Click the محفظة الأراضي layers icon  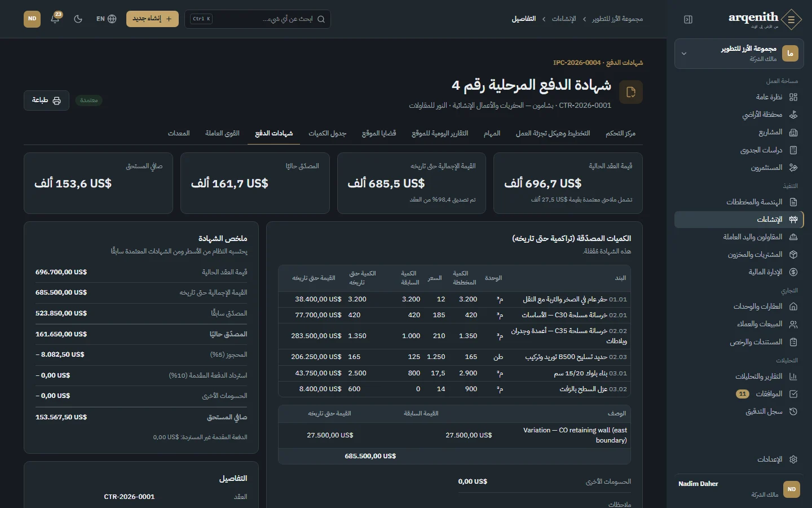(x=793, y=115)
